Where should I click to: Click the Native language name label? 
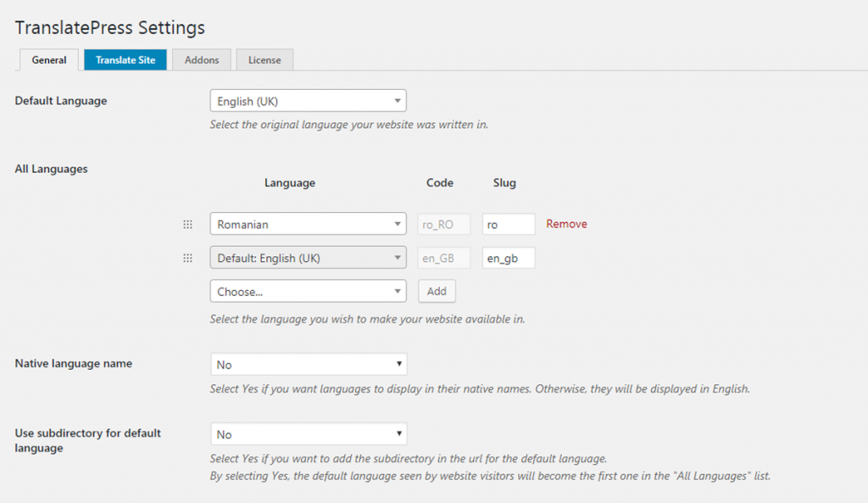(x=74, y=363)
